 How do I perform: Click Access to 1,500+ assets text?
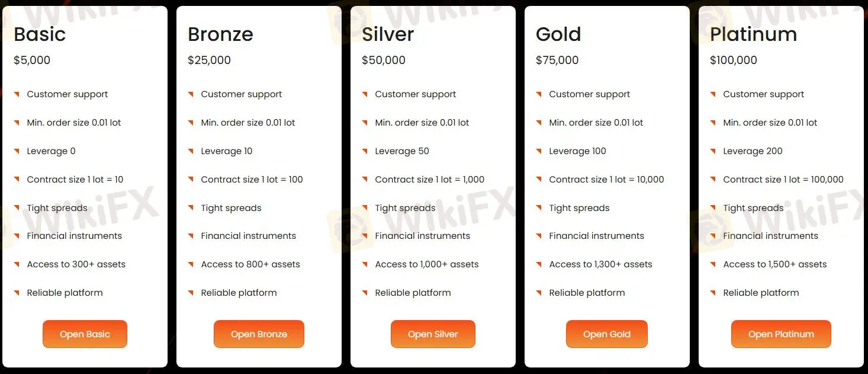coord(775,264)
